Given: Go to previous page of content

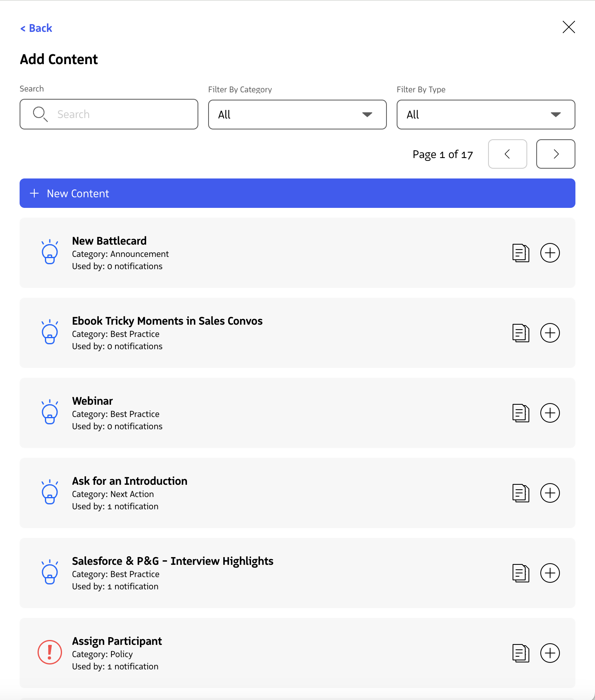Looking at the screenshot, I should 507,154.
